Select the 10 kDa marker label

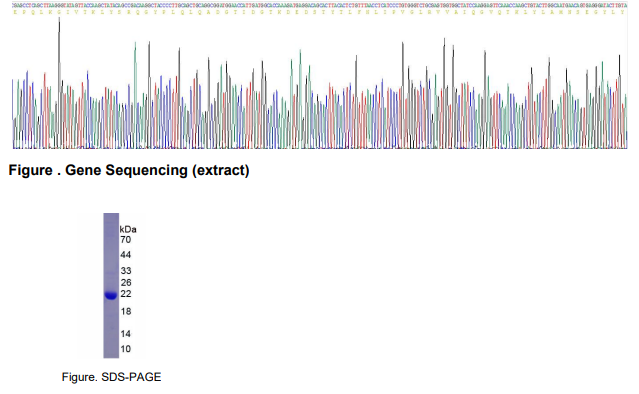pyautogui.click(x=126, y=349)
